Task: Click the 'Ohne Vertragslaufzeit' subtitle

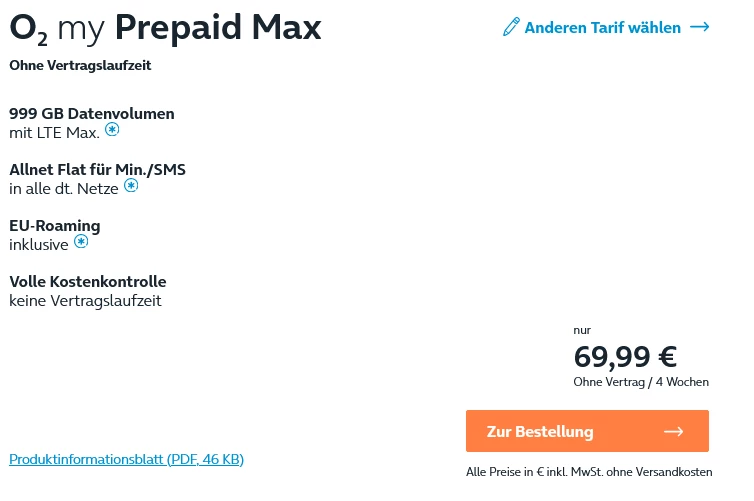Action: click(x=80, y=66)
